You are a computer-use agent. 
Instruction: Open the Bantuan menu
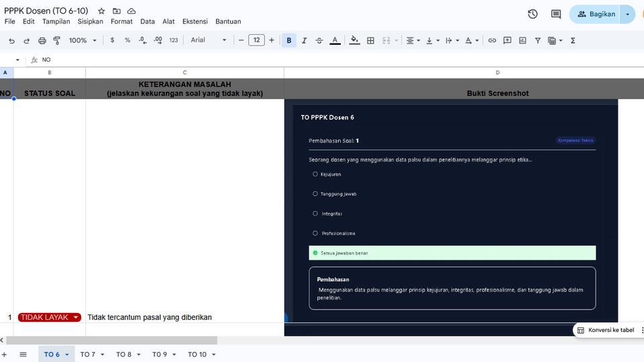pos(228,21)
